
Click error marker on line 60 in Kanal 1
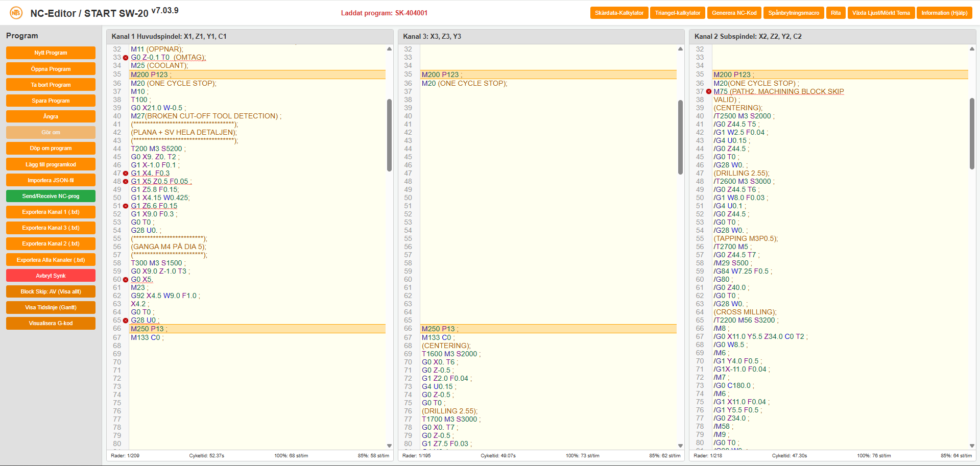pos(126,280)
